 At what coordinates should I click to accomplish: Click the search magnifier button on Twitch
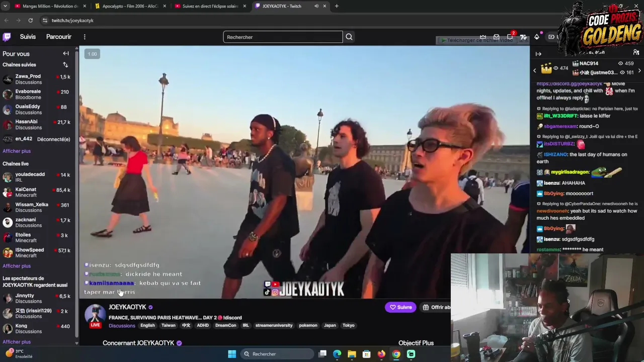349,37
